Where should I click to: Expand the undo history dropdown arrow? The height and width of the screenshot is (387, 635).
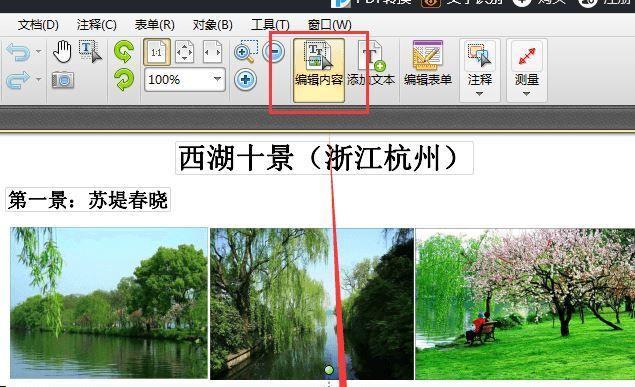tap(38, 51)
